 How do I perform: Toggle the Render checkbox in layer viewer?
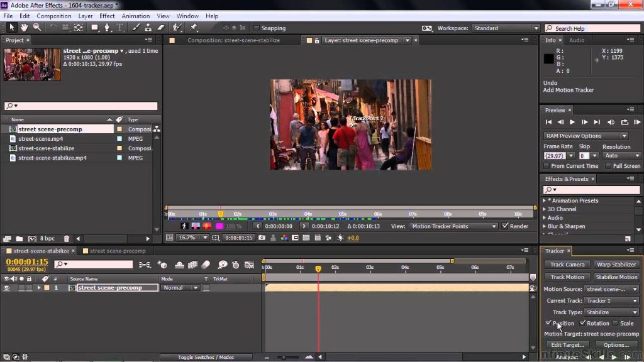click(x=504, y=226)
